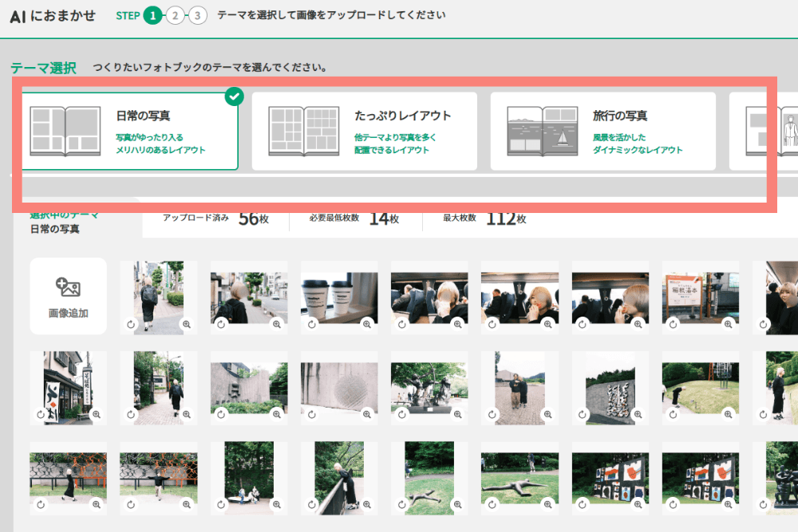
Task: Open the concrete wall with greenery thumbnail
Action: tap(249, 388)
